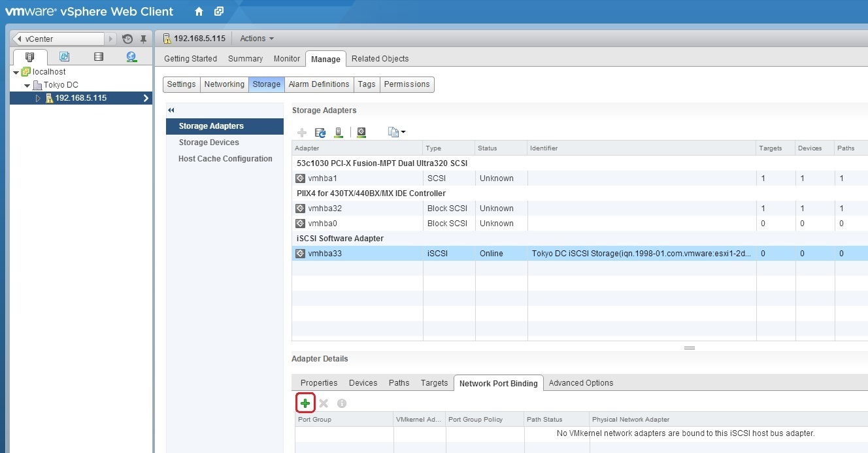Open the Getting Started tab
This screenshot has width=868, height=453.
(190, 59)
